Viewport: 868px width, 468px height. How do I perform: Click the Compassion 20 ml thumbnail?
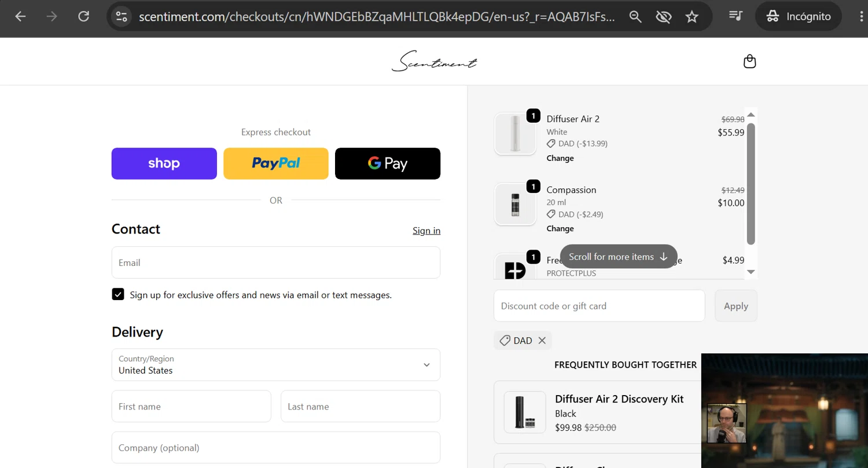515,204
